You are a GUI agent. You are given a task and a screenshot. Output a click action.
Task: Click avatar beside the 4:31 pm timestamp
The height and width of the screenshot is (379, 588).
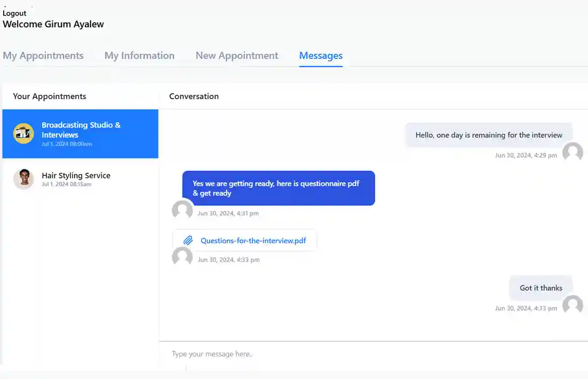coord(182,210)
